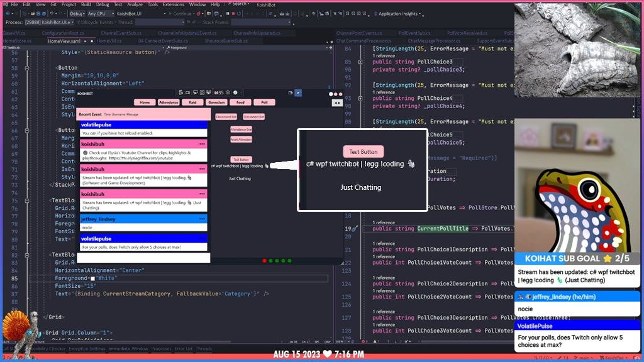Restart the debug session icon
The height and width of the screenshot is (362, 644).
tap(238, 14)
